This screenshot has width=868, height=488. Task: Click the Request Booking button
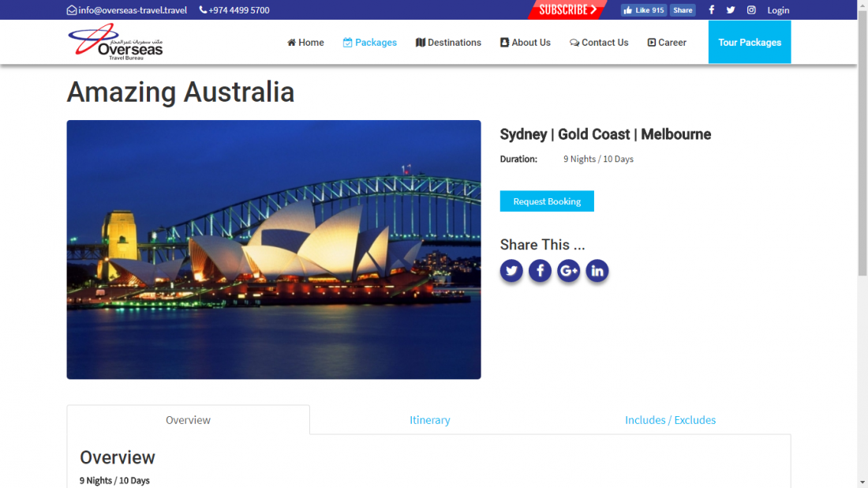(x=547, y=201)
